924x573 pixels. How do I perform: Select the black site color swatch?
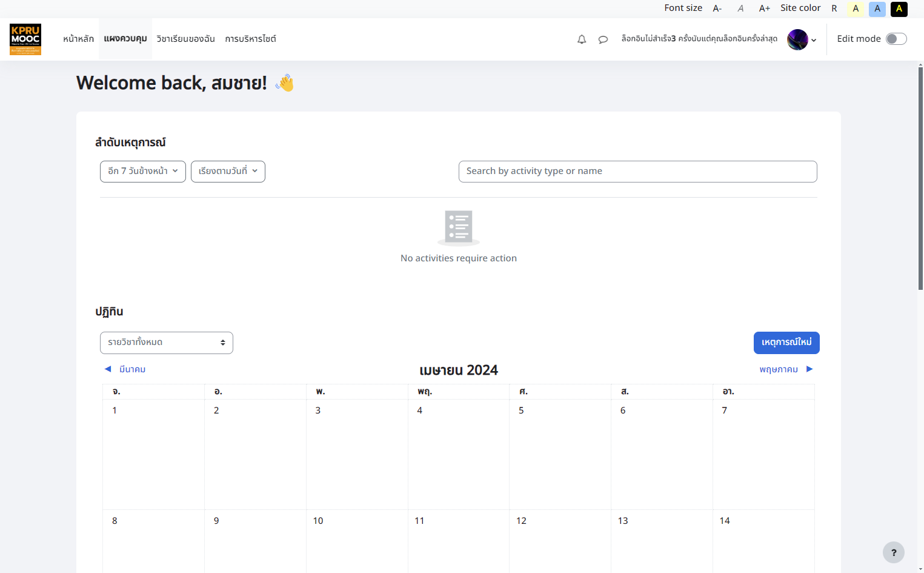coord(899,8)
